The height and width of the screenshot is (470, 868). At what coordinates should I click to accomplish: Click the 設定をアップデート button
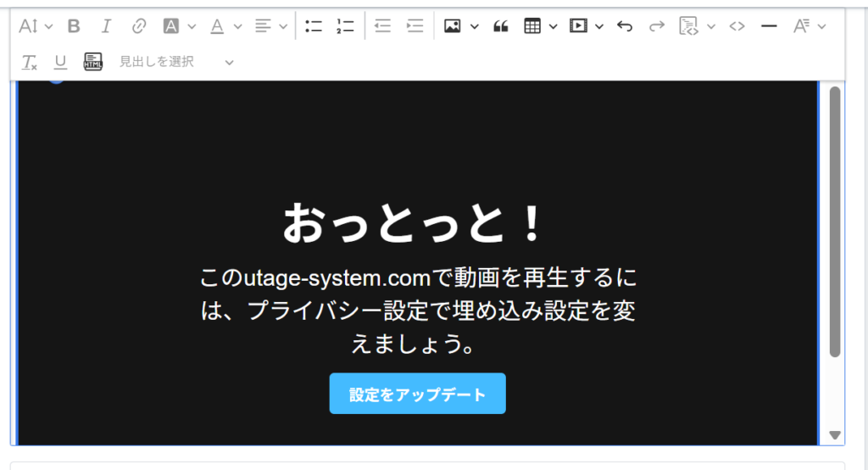pos(417,394)
